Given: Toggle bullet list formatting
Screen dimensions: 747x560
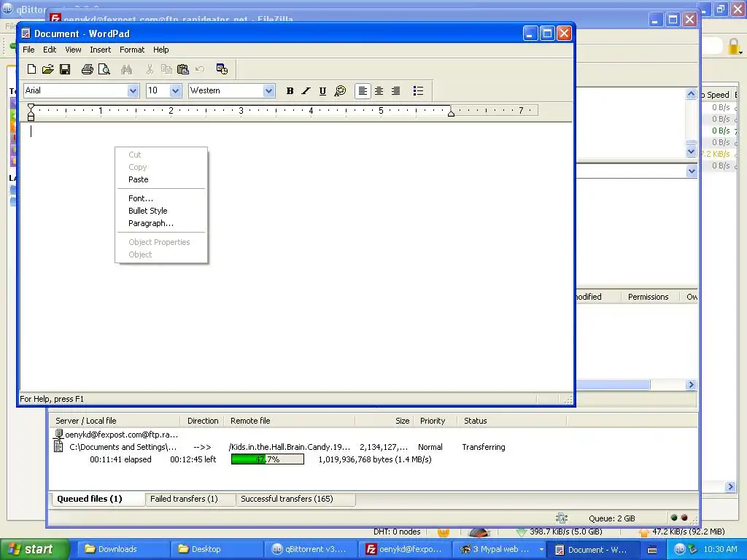Looking at the screenshot, I should 418,91.
